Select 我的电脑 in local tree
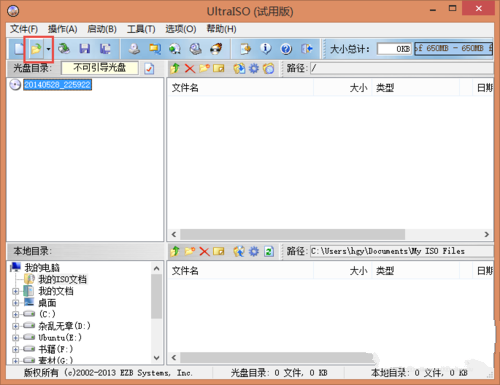The width and height of the screenshot is (500, 385). pos(42,267)
